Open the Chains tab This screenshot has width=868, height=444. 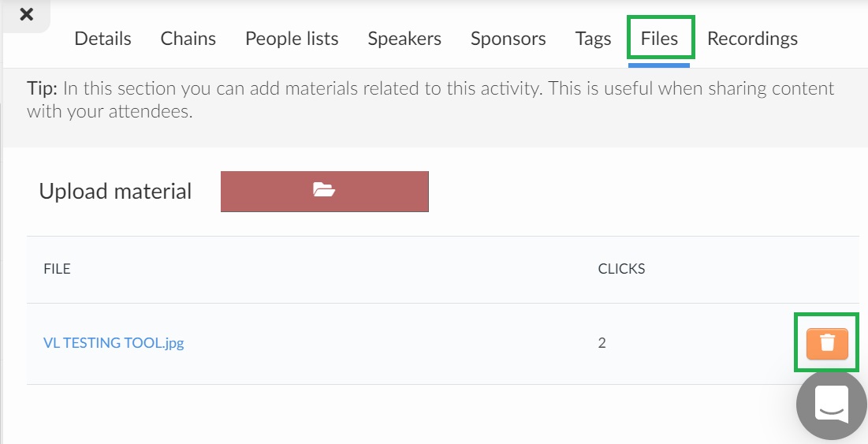coord(188,39)
